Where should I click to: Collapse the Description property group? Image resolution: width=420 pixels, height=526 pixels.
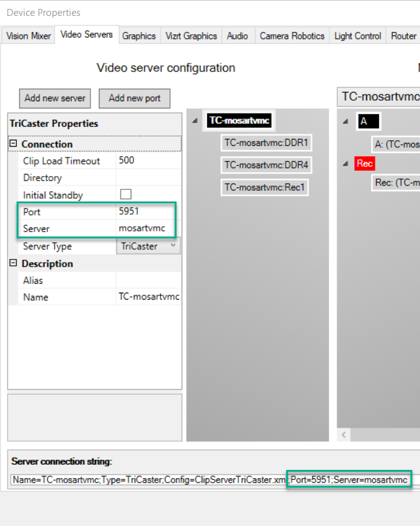tap(13, 264)
